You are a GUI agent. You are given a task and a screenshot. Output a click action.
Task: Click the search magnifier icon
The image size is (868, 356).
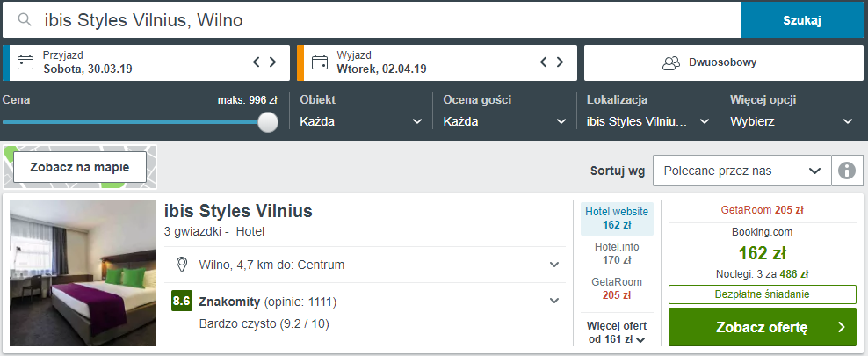point(24,20)
